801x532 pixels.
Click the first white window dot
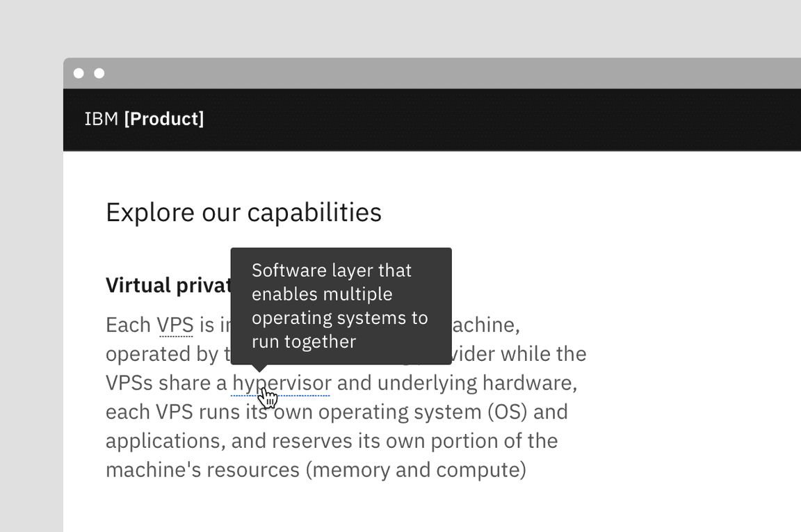(x=79, y=73)
